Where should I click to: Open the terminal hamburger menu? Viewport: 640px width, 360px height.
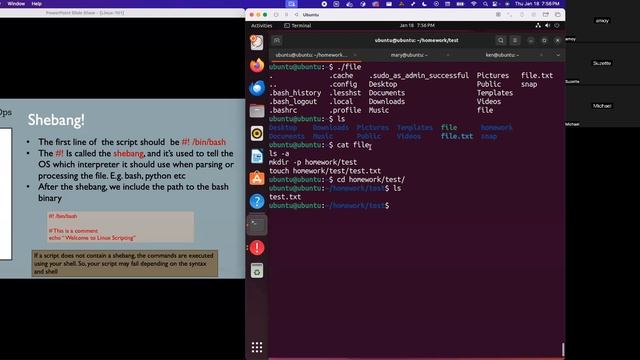(x=515, y=40)
